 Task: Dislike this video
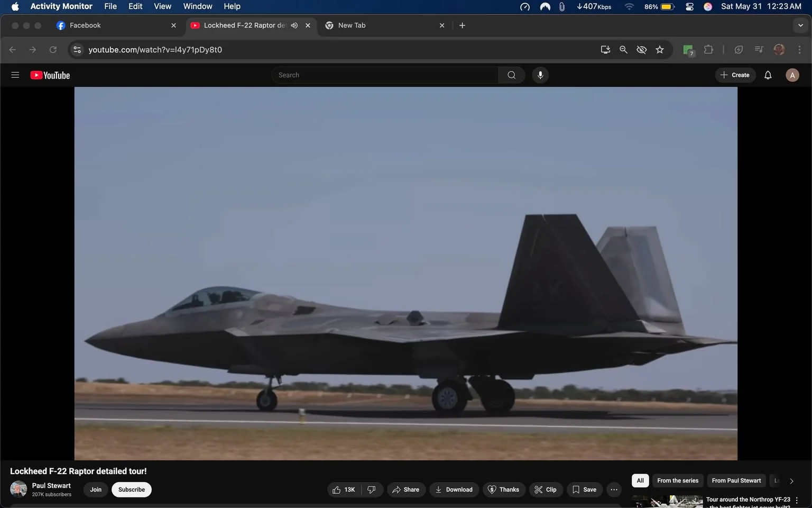click(x=372, y=489)
